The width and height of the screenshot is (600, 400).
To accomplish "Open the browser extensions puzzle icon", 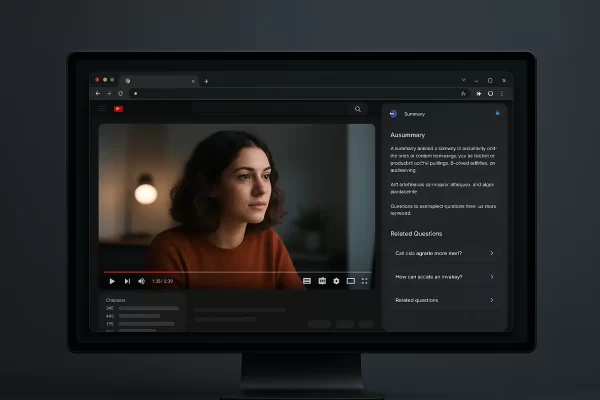I will tap(479, 93).
